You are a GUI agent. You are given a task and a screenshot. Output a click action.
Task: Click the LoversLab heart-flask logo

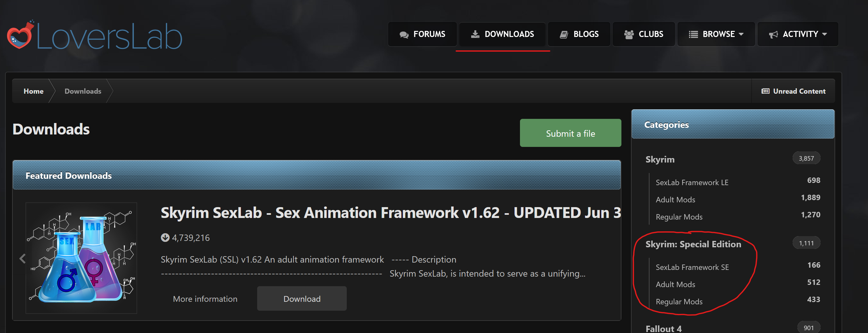point(20,35)
